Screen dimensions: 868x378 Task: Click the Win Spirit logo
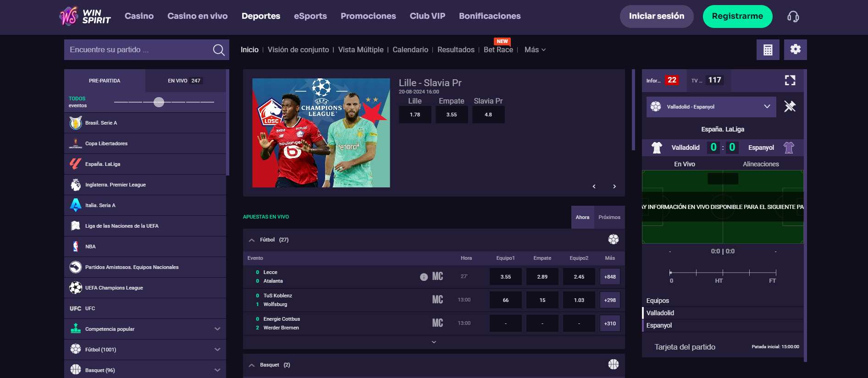coord(85,16)
